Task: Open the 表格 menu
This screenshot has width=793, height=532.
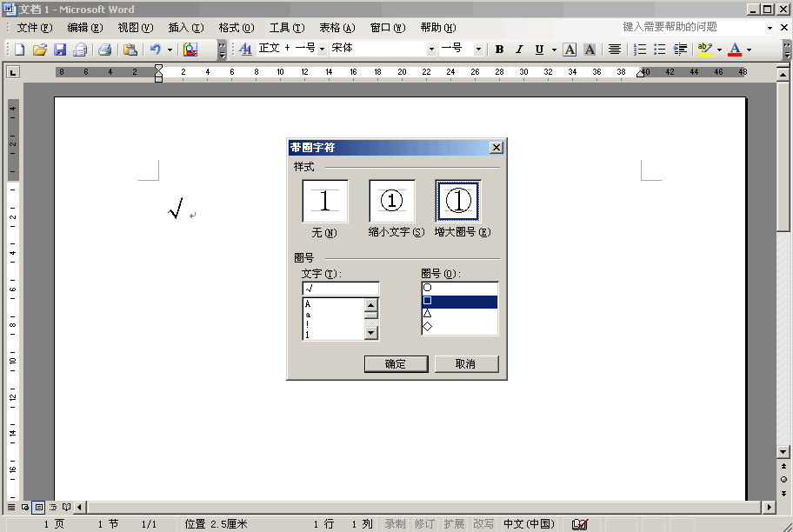Action: [337, 28]
